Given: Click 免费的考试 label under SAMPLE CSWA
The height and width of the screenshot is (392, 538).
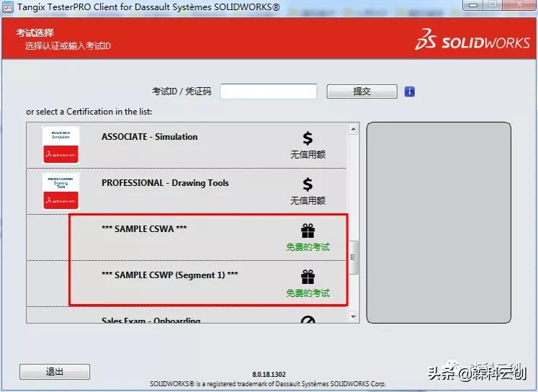Looking at the screenshot, I should click(x=308, y=247).
